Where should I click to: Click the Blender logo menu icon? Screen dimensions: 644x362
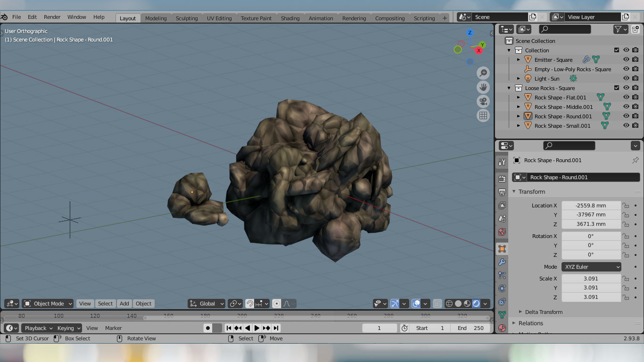pyautogui.click(x=4, y=17)
